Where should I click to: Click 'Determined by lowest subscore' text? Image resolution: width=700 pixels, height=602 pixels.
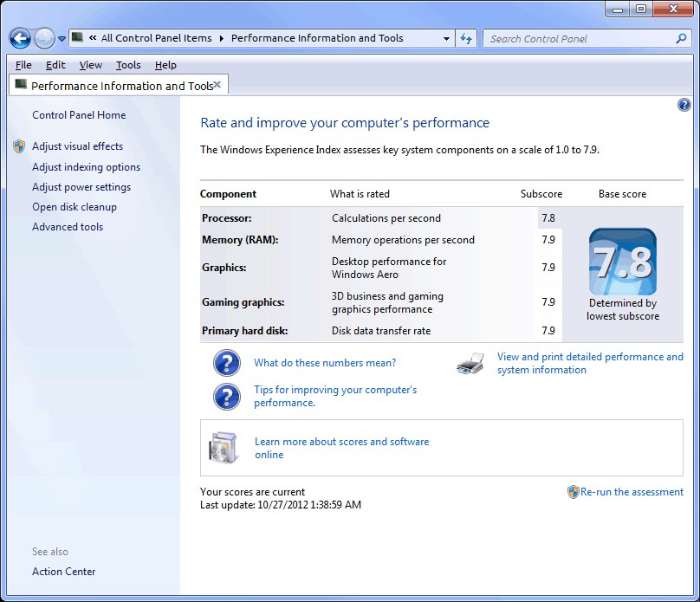click(x=623, y=309)
